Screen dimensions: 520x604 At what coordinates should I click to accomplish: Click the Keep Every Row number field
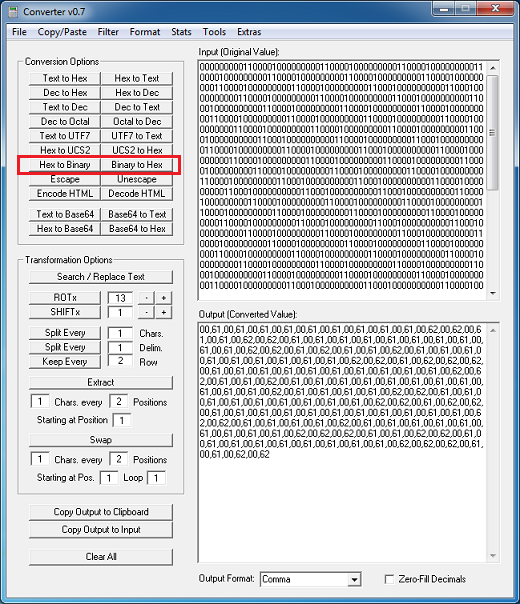120,361
